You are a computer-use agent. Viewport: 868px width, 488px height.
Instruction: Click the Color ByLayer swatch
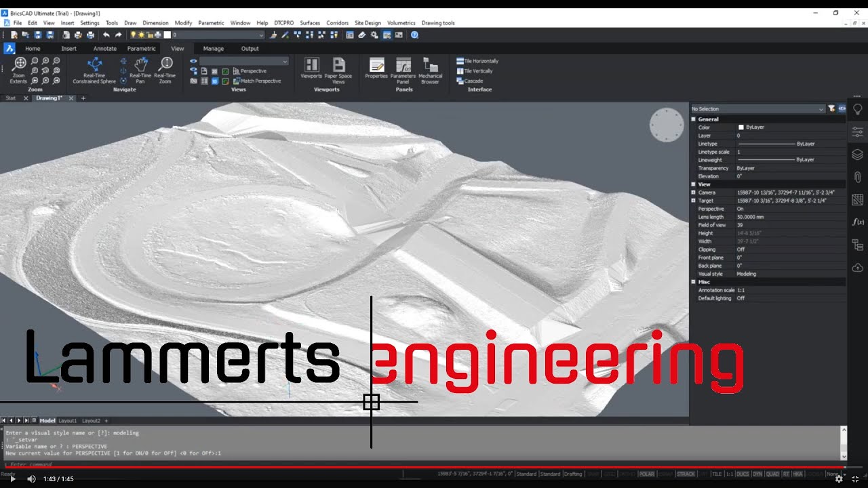coord(741,127)
